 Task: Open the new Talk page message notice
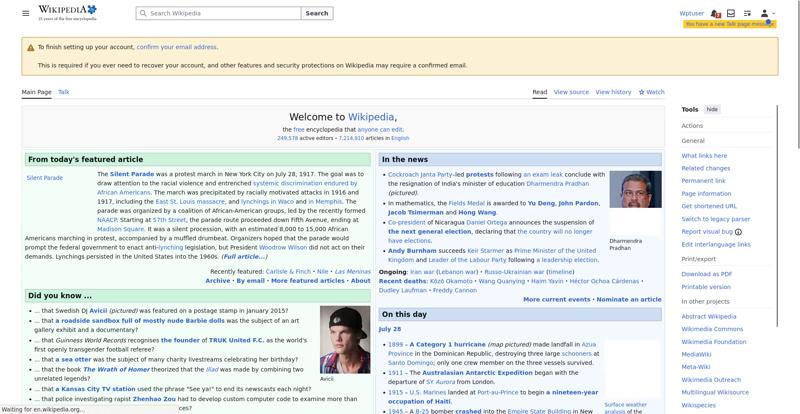730,24
